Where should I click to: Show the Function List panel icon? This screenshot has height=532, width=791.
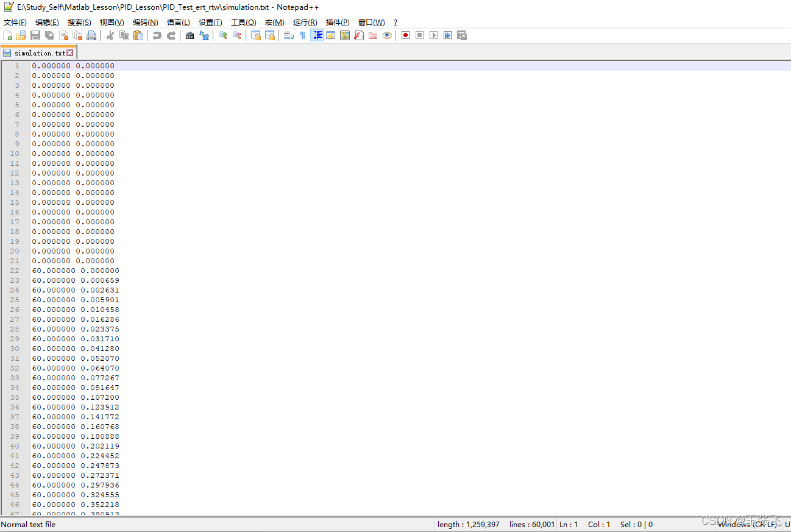point(359,35)
